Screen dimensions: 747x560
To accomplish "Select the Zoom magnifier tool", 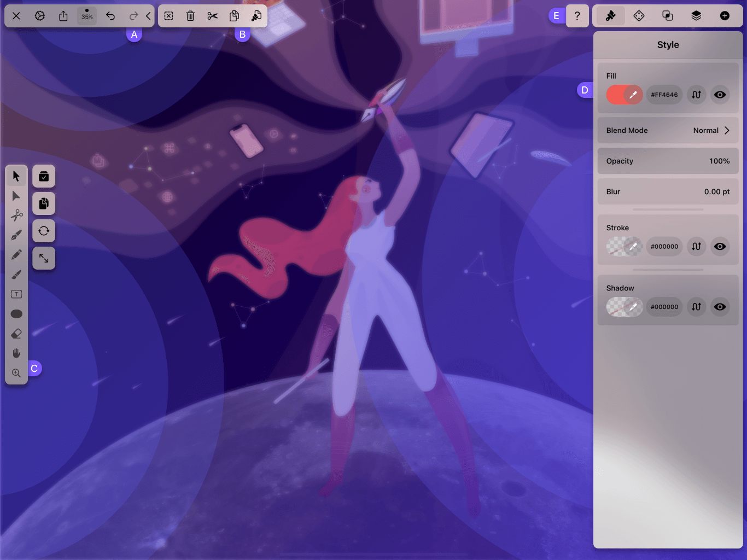I will [16, 373].
